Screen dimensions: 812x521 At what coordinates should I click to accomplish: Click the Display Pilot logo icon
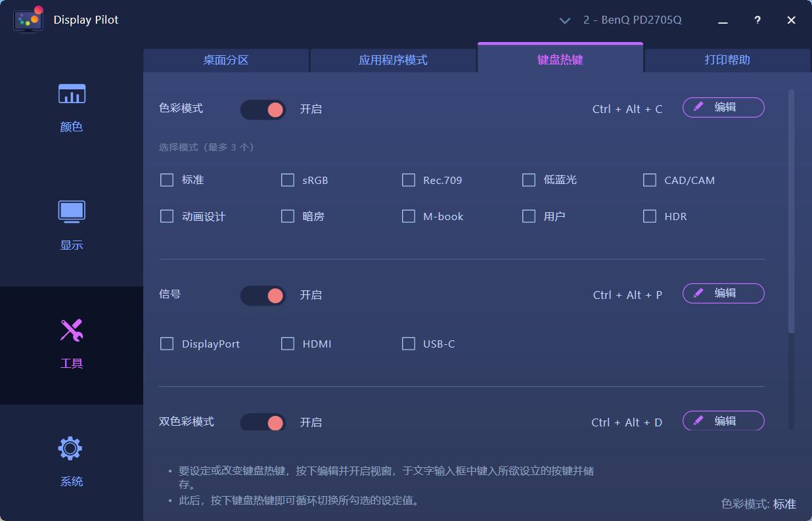[27, 20]
